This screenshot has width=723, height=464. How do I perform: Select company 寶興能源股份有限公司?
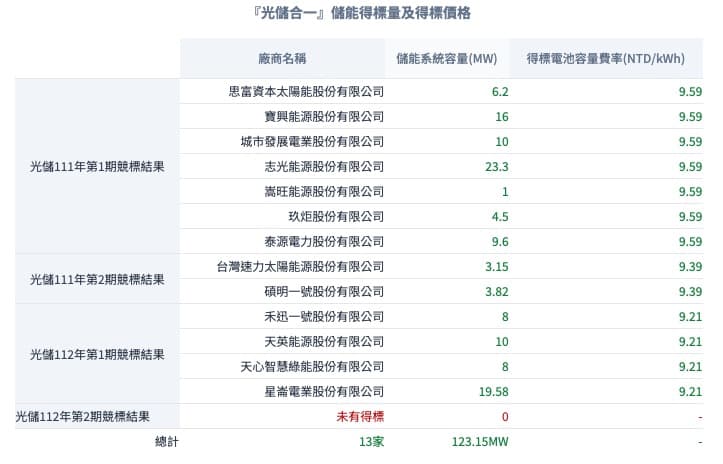(324, 116)
